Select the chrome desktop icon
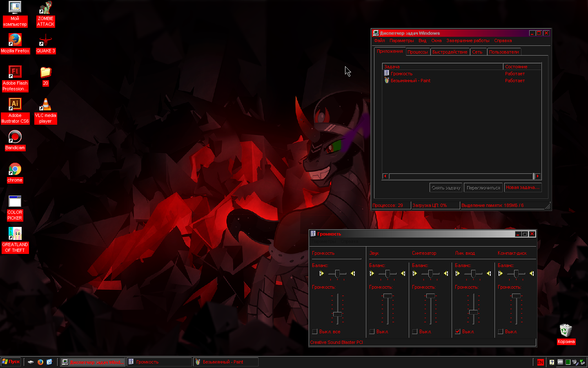This screenshot has width=588, height=368. pyautogui.click(x=15, y=173)
